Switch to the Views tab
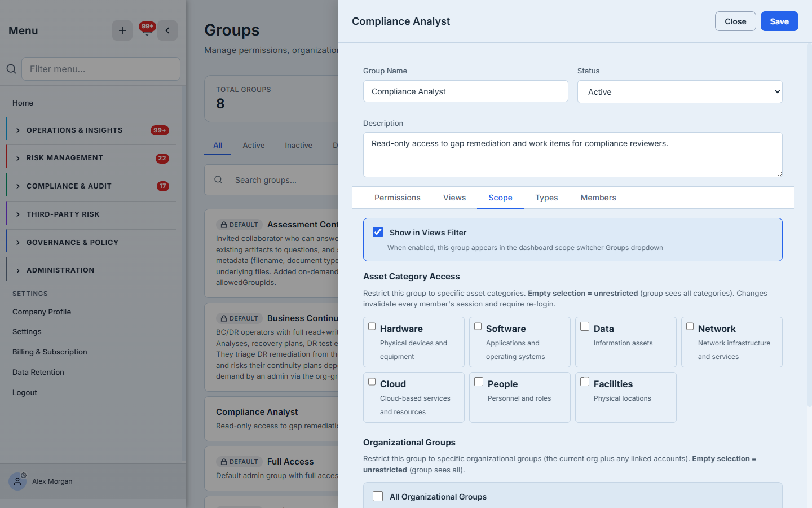 (454, 198)
